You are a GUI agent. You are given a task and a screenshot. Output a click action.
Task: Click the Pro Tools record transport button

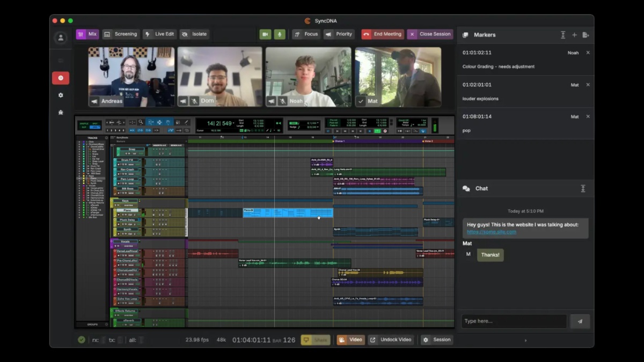pyautogui.click(x=385, y=131)
